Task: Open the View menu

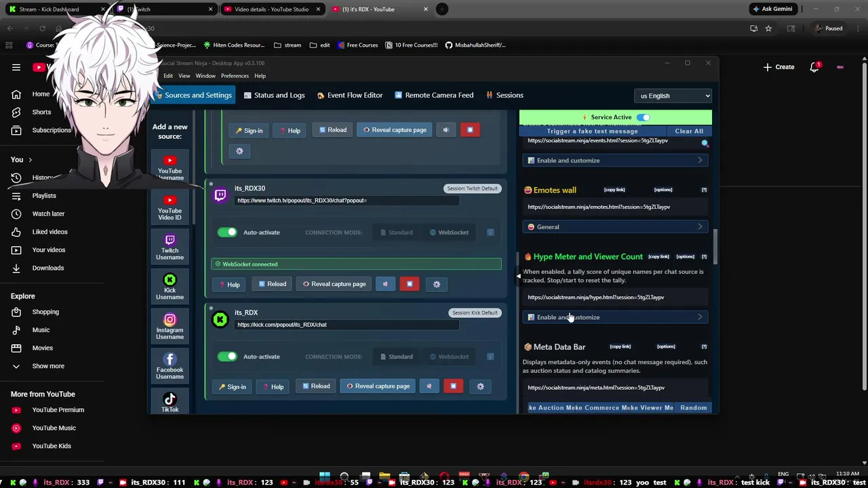Action: pyautogui.click(x=184, y=76)
